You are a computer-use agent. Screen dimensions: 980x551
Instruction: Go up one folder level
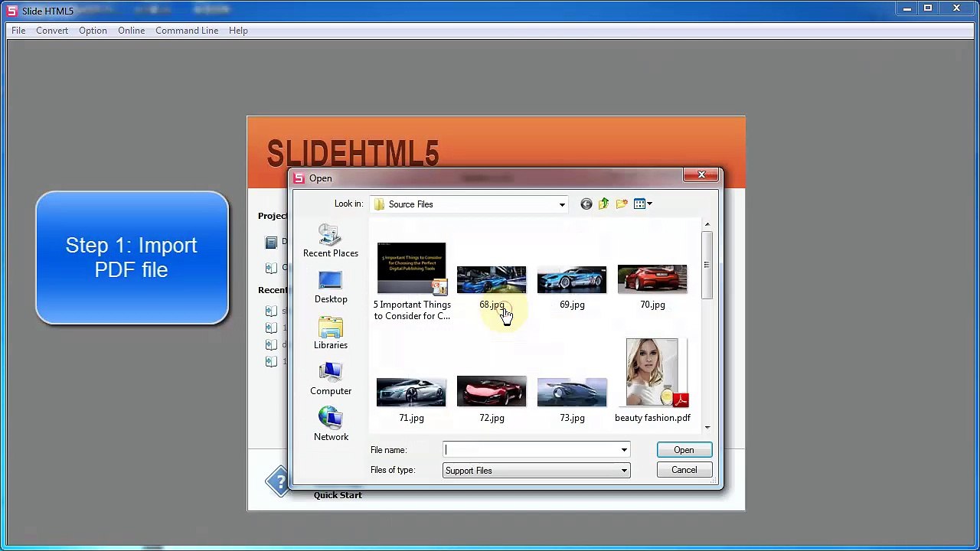[x=603, y=204]
